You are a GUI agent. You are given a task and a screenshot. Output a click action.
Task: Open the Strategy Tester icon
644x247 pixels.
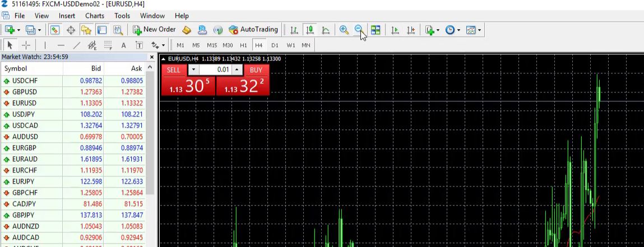(118, 30)
